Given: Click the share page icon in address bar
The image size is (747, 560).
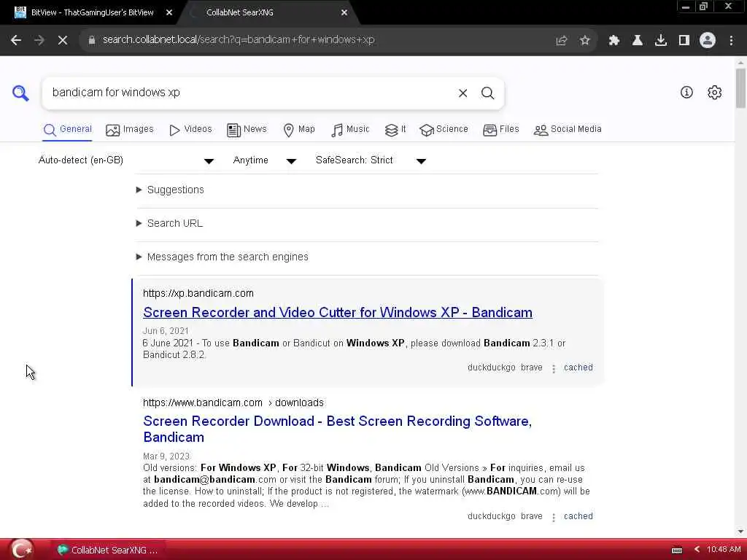Looking at the screenshot, I should click(562, 41).
